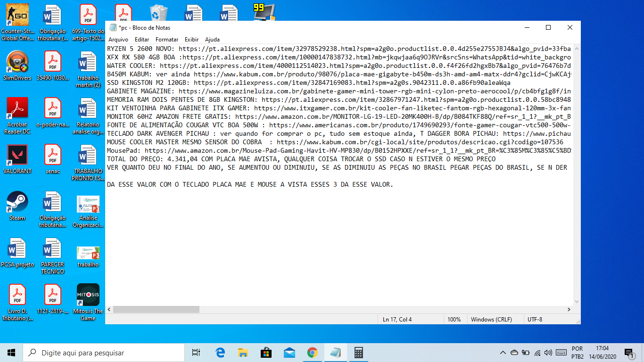Select the VALORANT desktop shortcut
Screen dimensions: 644x362
coord(17,159)
